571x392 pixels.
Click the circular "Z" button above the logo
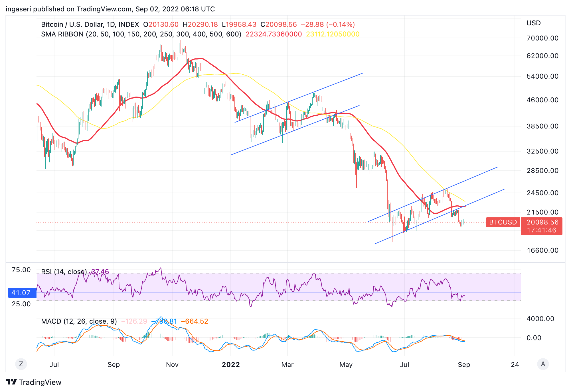21,364
